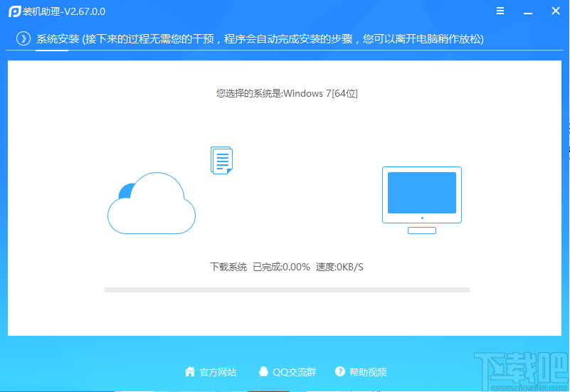
Task: Click the 下载系统 已完成:0.00% status text
Action: pos(260,267)
